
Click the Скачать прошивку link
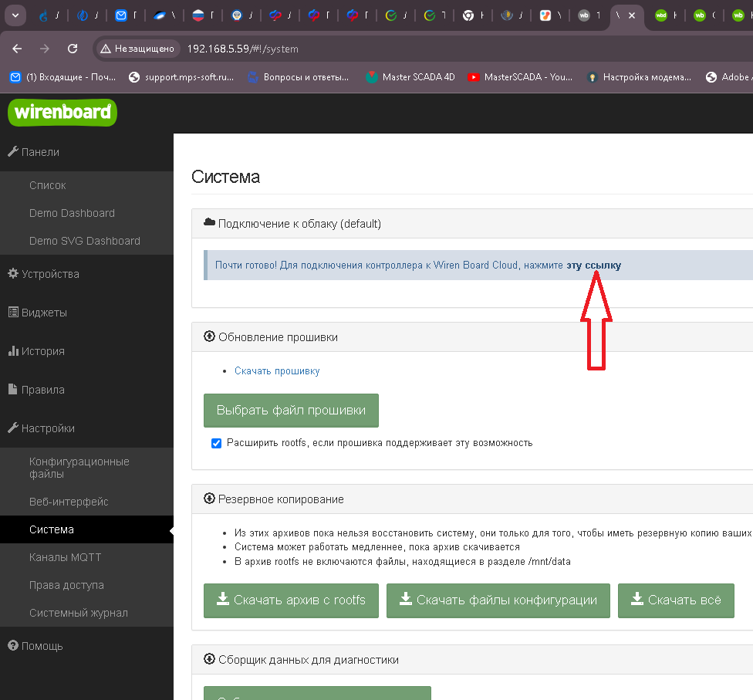(277, 371)
